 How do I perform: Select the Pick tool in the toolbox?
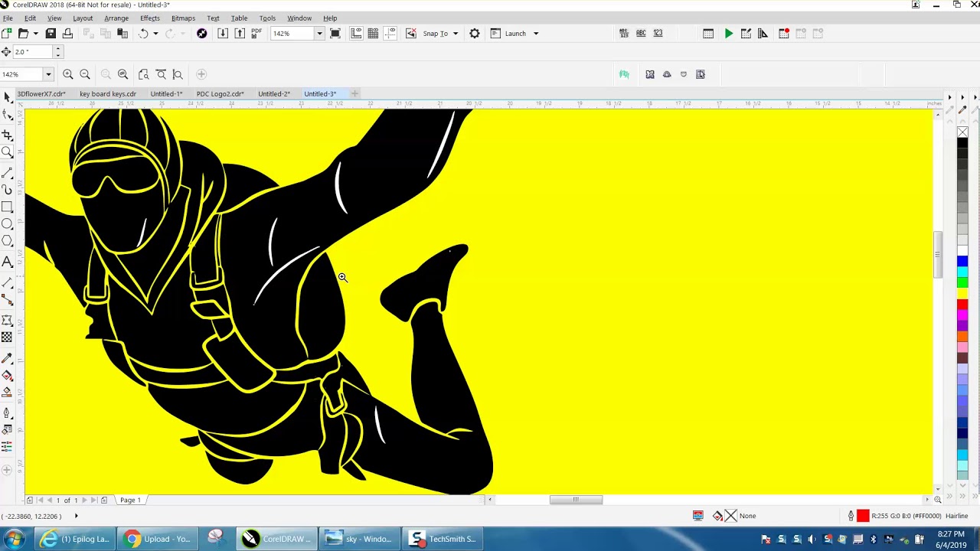tap(8, 97)
